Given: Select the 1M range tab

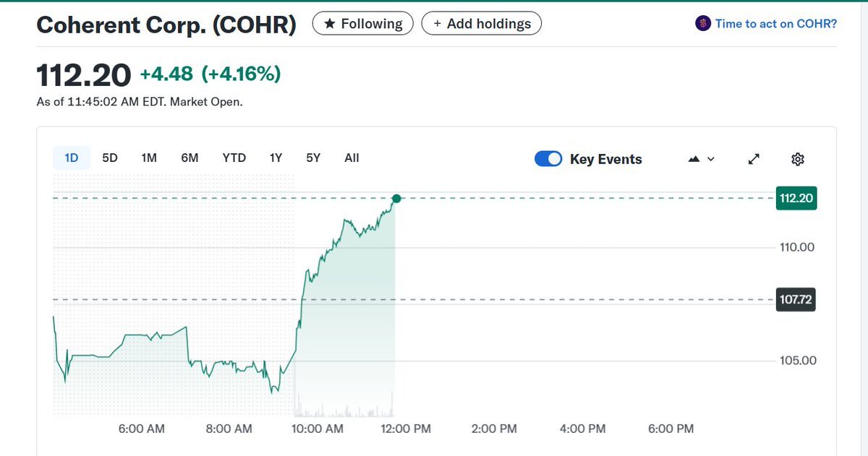Looking at the screenshot, I should click(x=149, y=158).
